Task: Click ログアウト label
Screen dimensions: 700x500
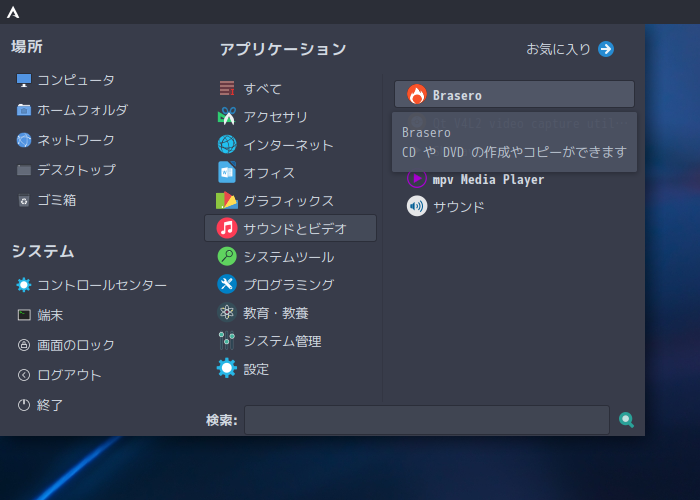Action: pos(70,375)
